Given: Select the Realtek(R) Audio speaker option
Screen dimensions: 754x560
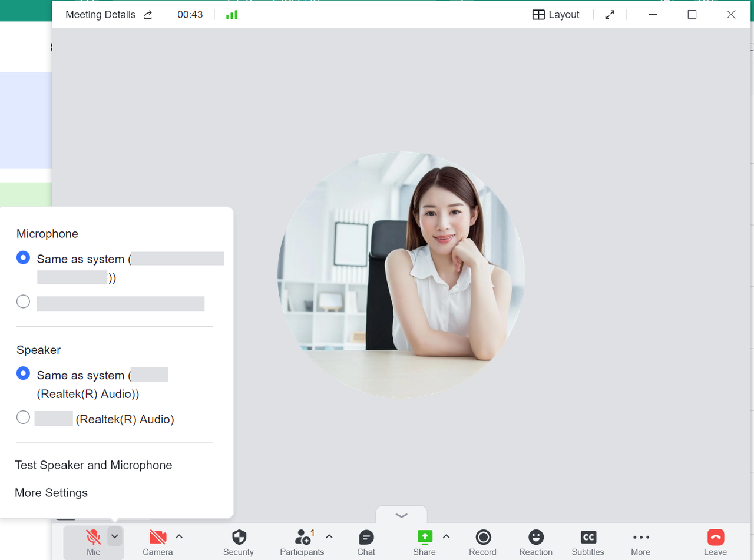Looking at the screenshot, I should [x=23, y=417].
